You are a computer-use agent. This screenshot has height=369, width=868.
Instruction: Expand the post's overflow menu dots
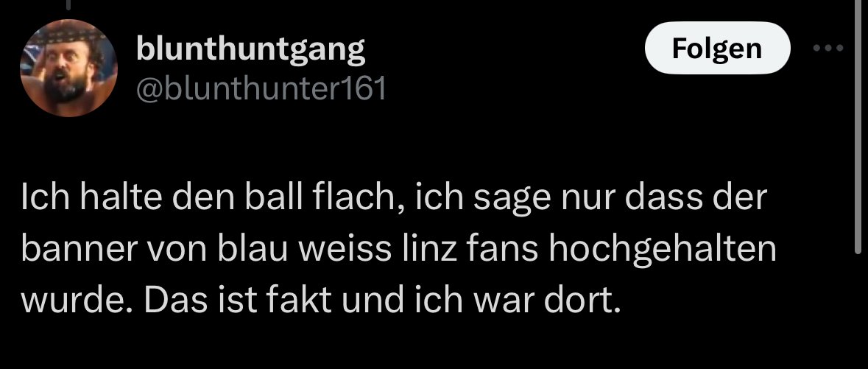(x=828, y=48)
